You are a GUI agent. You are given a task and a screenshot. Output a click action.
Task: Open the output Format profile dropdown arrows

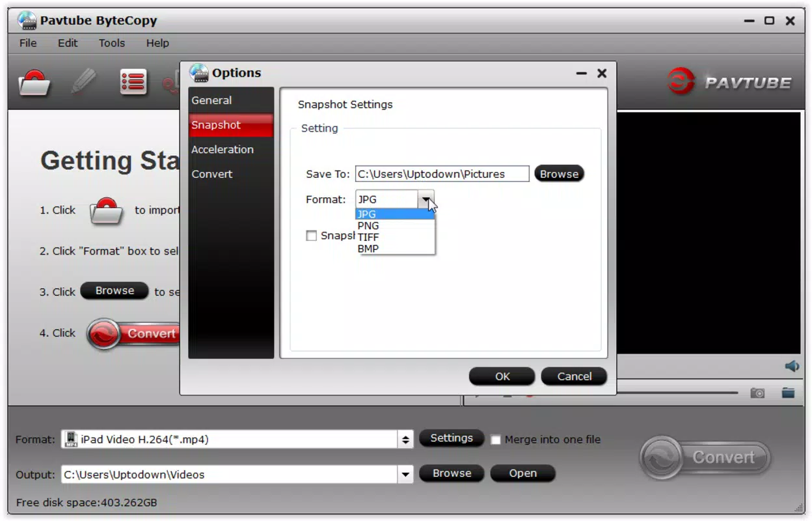pyautogui.click(x=405, y=440)
